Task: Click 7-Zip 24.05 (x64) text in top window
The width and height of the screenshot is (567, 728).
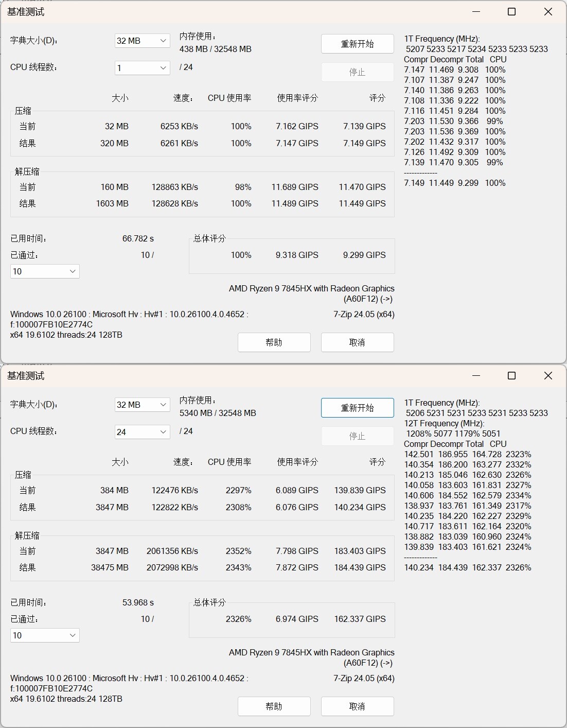Action: click(x=364, y=314)
